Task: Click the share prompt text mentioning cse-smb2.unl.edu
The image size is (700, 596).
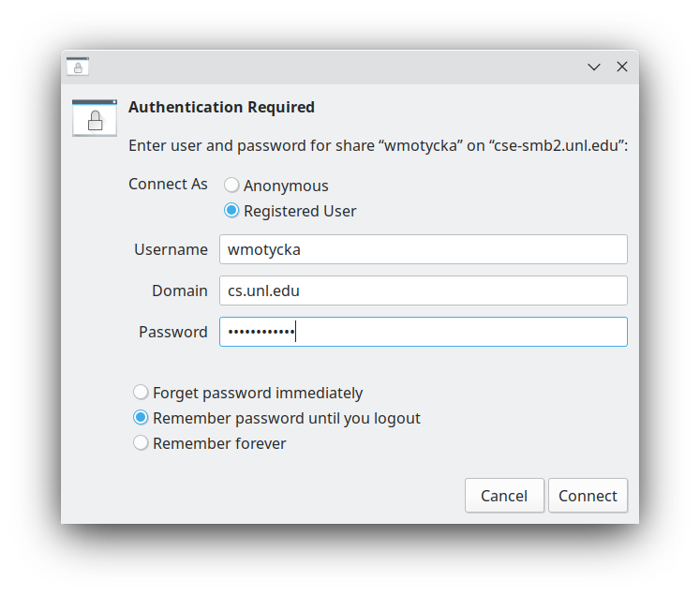Action: (x=378, y=146)
